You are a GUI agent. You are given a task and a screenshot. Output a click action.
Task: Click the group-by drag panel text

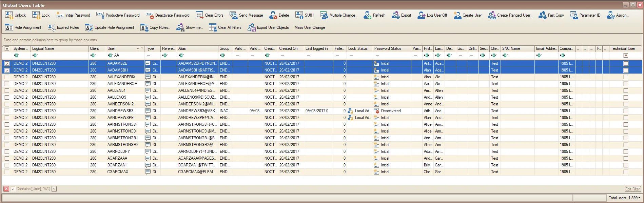pos(51,40)
